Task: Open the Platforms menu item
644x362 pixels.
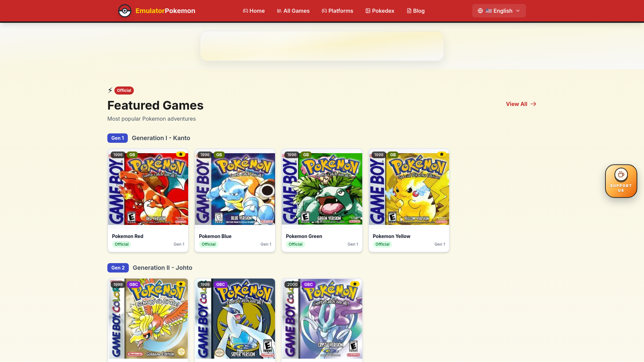Action: click(337, 11)
